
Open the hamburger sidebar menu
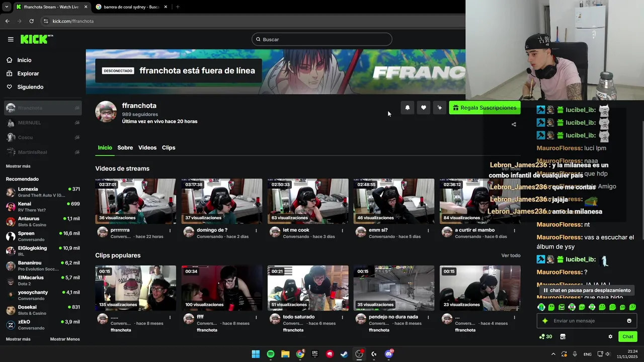[11, 39]
